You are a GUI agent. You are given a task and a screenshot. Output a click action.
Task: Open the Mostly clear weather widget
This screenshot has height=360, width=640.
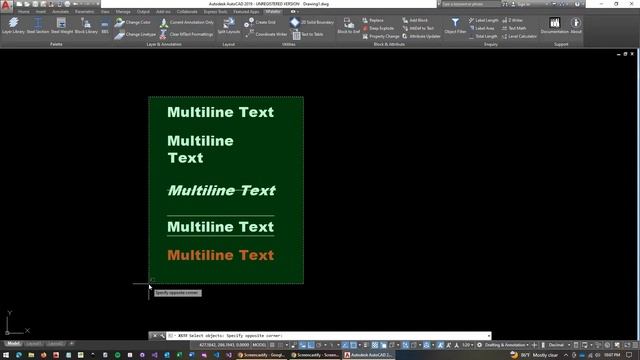click(x=534, y=355)
